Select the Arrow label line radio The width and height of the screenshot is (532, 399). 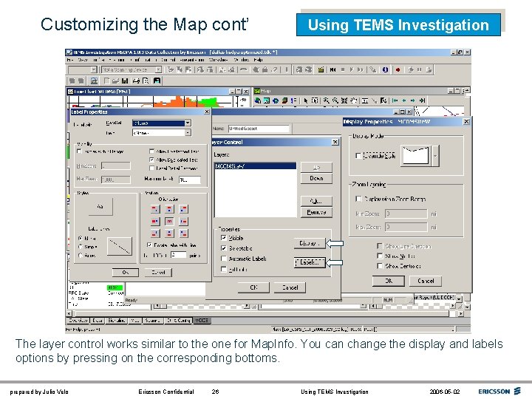81,255
